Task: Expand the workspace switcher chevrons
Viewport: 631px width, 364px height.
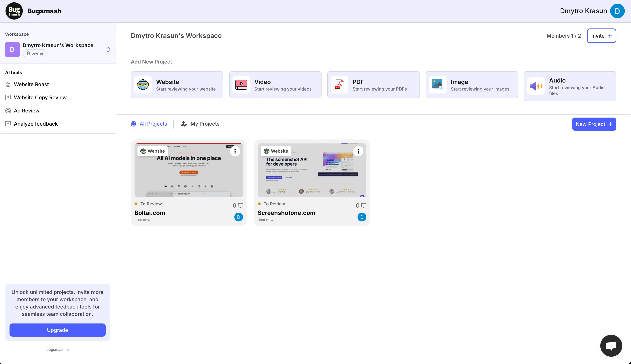Action: pos(108,49)
